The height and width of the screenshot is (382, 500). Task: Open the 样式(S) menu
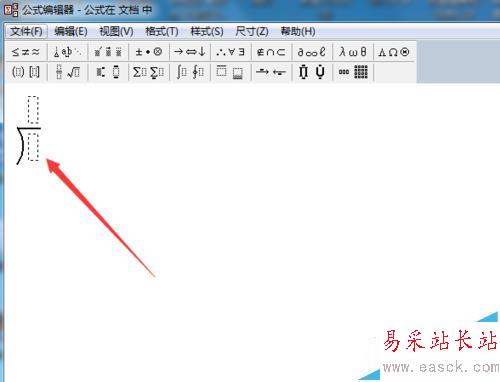pyautogui.click(x=207, y=32)
